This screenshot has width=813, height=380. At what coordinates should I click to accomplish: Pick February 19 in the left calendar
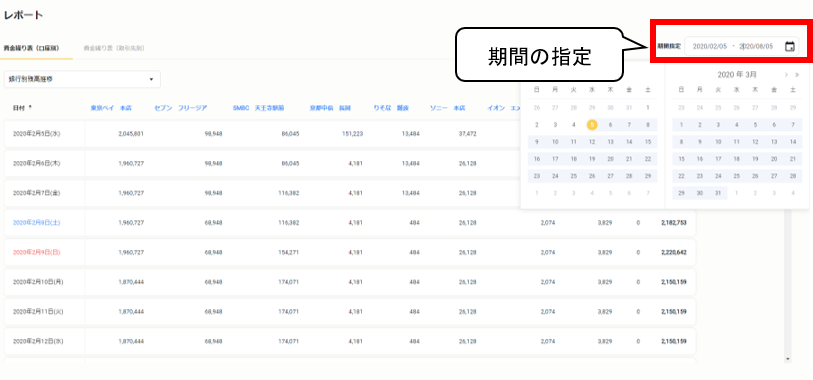(592, 159)
